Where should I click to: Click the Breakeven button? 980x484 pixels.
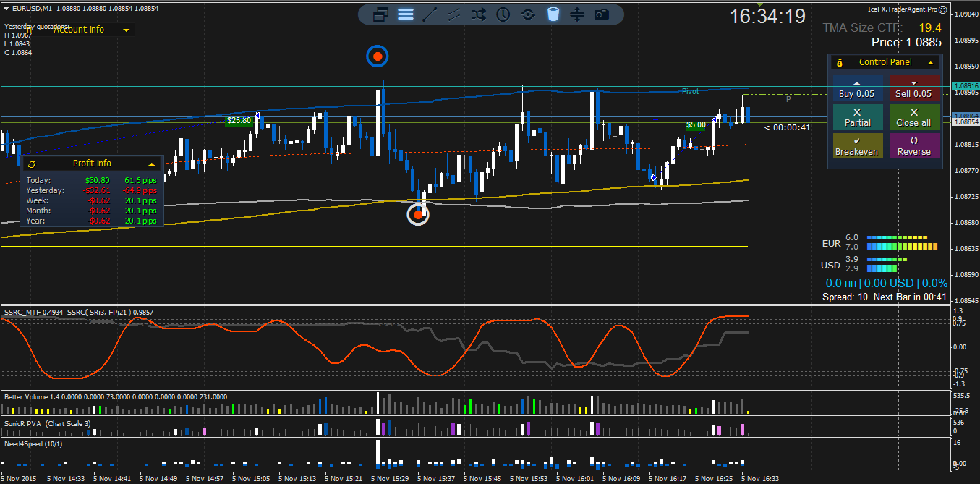pyautogui.click(x=857, y=146)
